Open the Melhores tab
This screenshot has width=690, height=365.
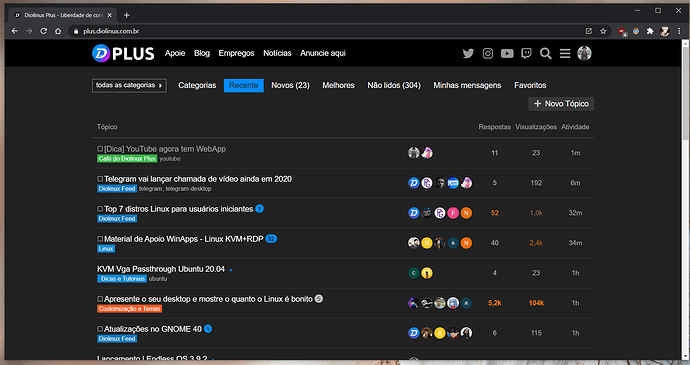[338, 85]
